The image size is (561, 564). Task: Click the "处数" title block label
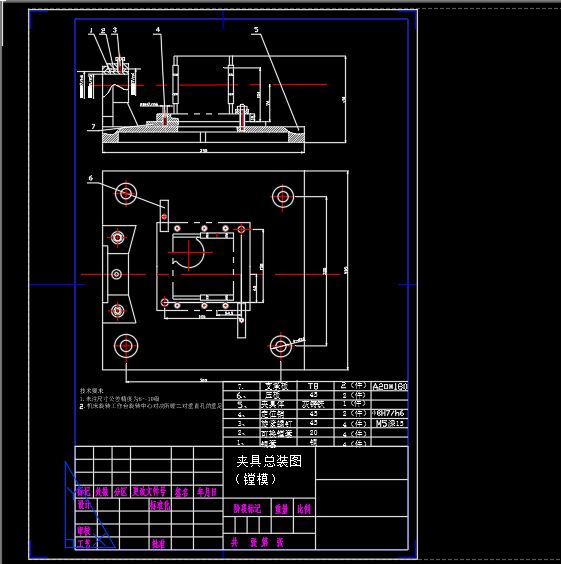pyautogui.click(x=102, y=492)
